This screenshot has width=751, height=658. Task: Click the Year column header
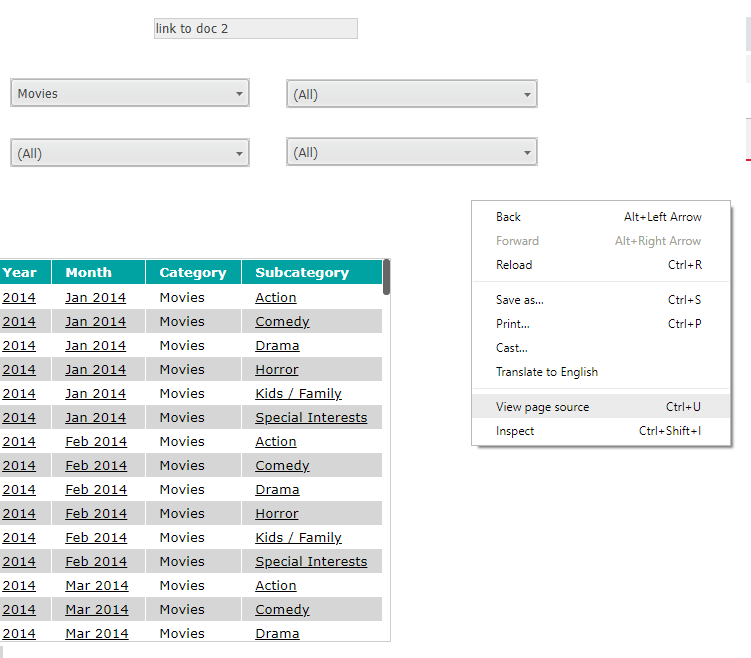(19, 273)
